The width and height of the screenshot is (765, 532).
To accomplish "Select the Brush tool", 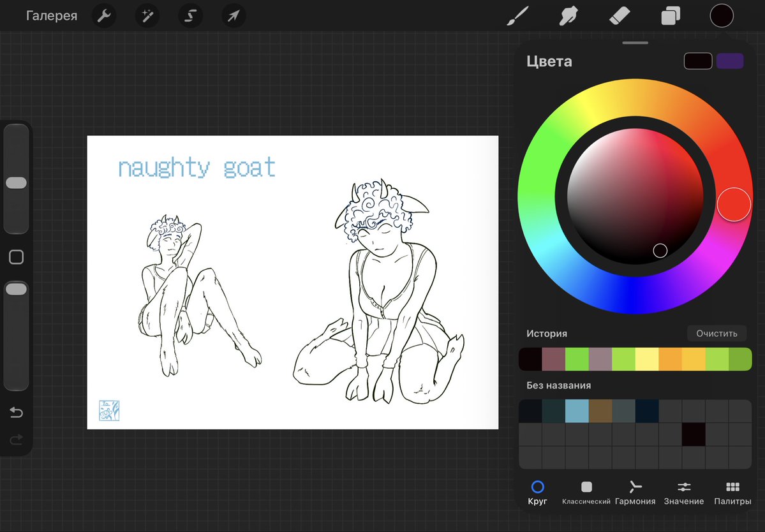I will [518, 15].
